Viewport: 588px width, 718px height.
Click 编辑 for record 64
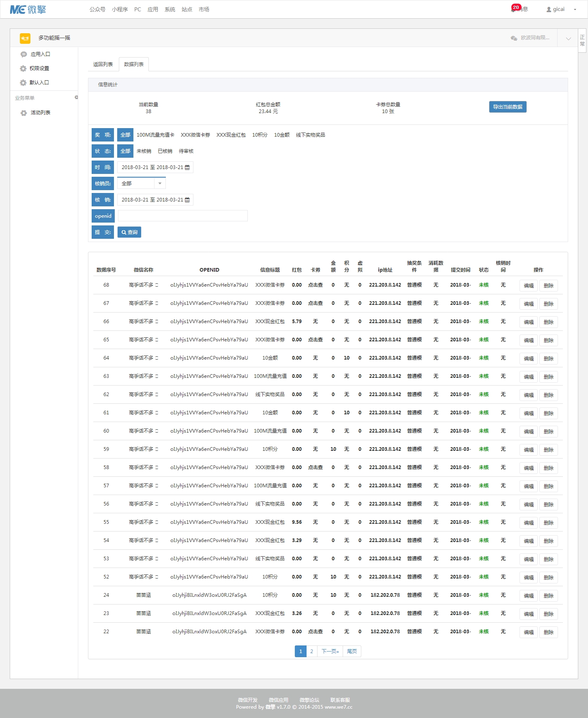point(529,359)
